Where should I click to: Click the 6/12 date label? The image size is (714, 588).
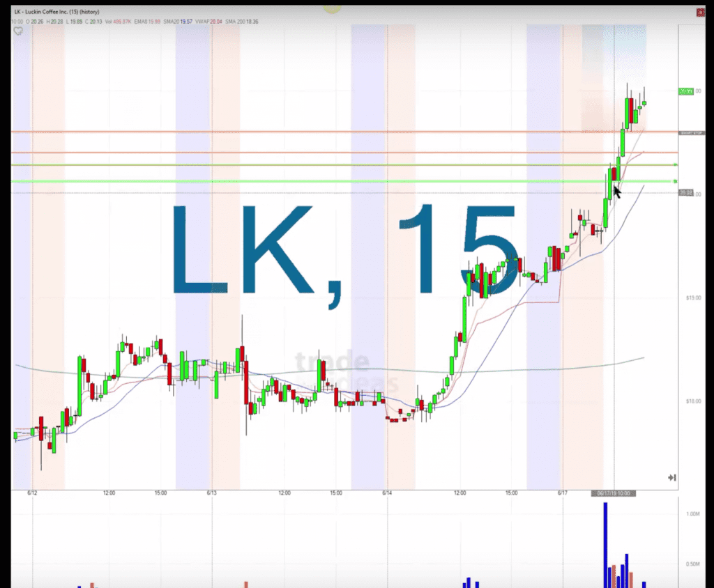point(32,493)
